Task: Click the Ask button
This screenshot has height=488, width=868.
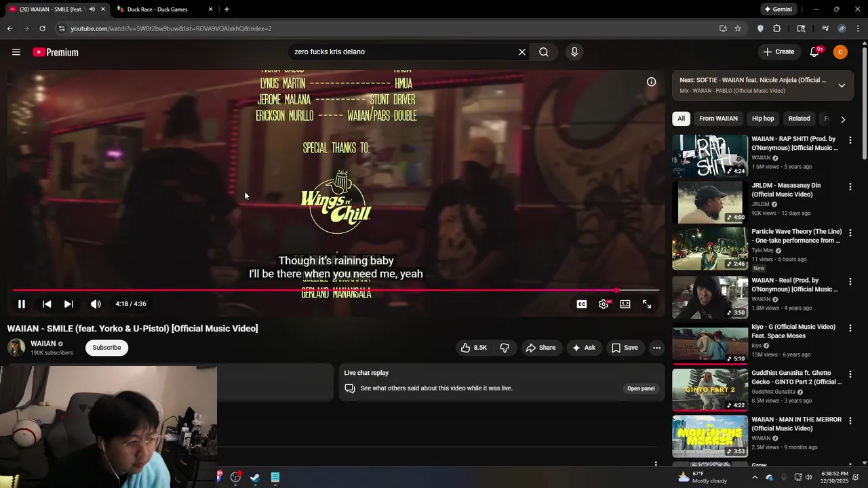Action: 583,348
